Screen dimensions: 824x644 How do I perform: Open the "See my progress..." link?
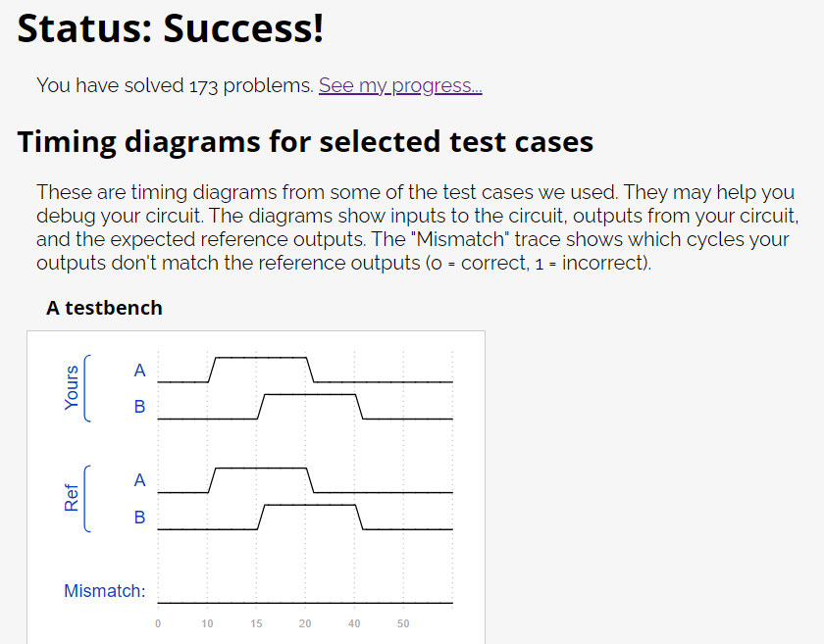coord(400,85)
